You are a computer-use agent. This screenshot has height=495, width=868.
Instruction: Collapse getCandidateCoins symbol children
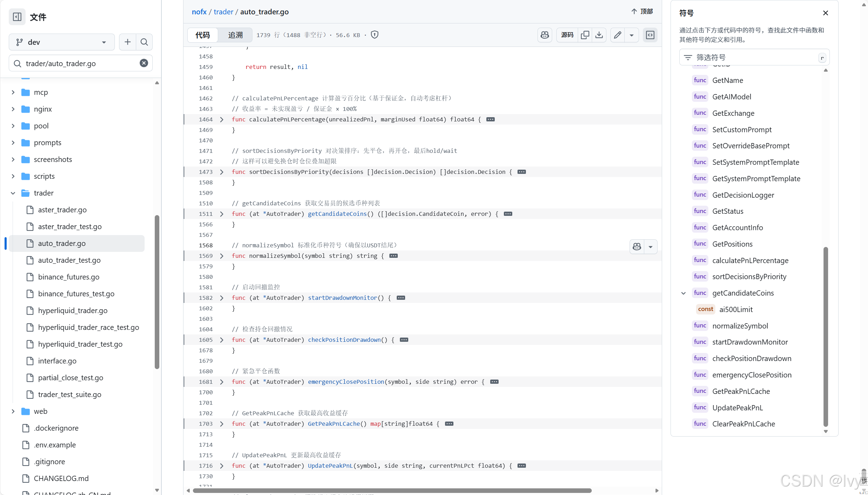point(683,293)
